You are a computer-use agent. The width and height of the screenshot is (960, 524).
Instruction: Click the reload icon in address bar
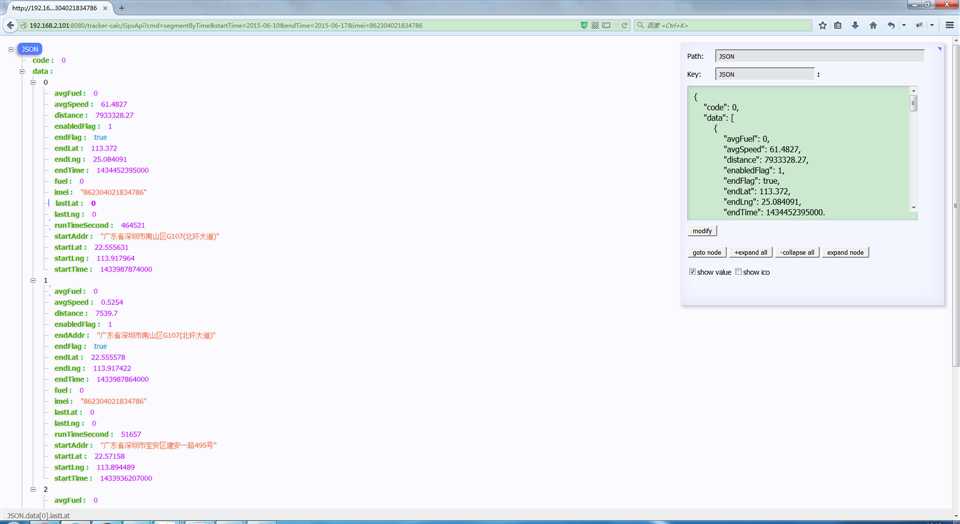[624, 25]
